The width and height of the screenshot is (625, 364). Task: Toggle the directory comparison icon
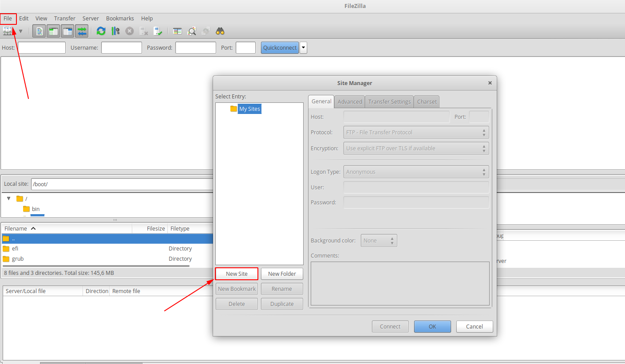point(192,31)
